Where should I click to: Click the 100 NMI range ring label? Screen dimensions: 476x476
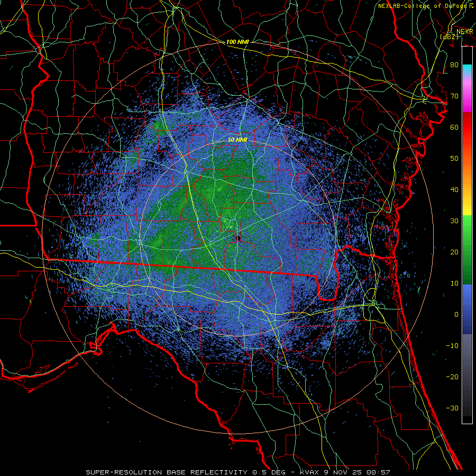click(x=237, y=42)
